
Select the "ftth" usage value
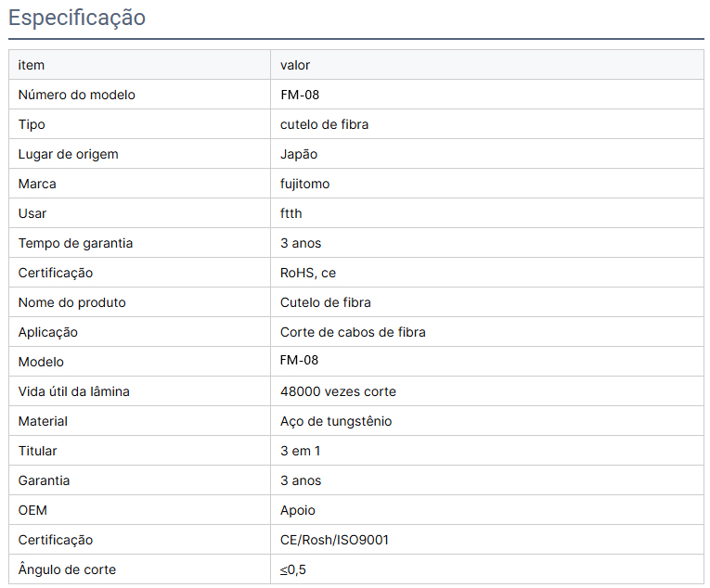click(x=291, y=213)
